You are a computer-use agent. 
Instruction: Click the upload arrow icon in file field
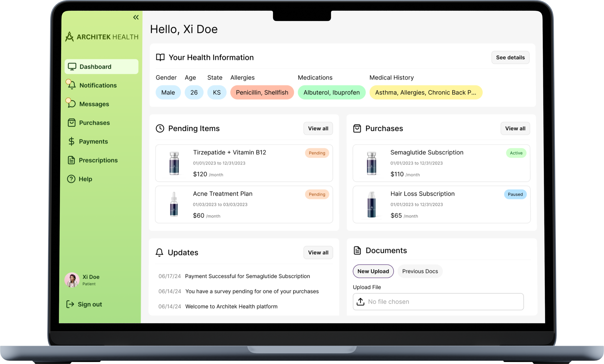coord(360,302)
